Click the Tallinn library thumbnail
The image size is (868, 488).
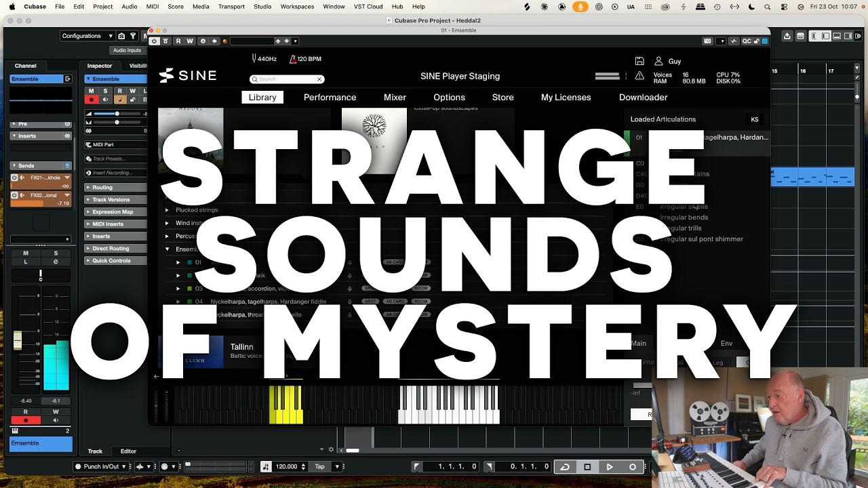pyautogui.click(x=191, y=352)
